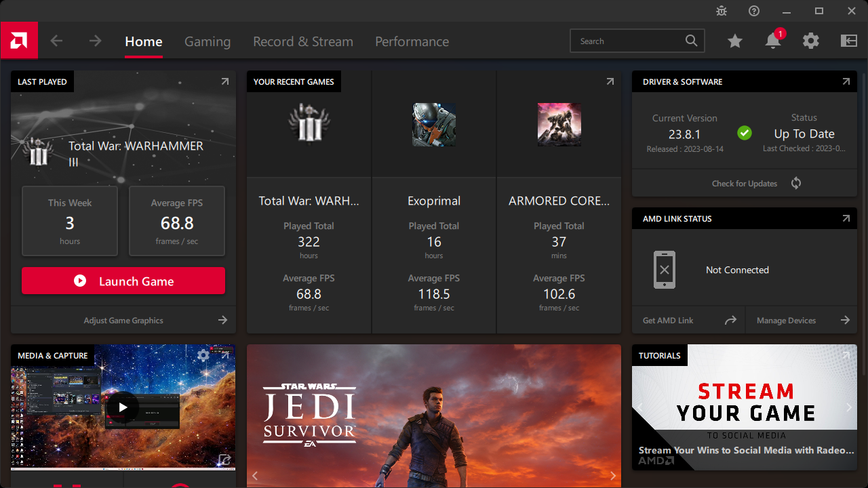Image resolution: width=868 pixels, height=488 pixels.
Task: Toggle the sidebar panel icon
Action: coord(849,41)
